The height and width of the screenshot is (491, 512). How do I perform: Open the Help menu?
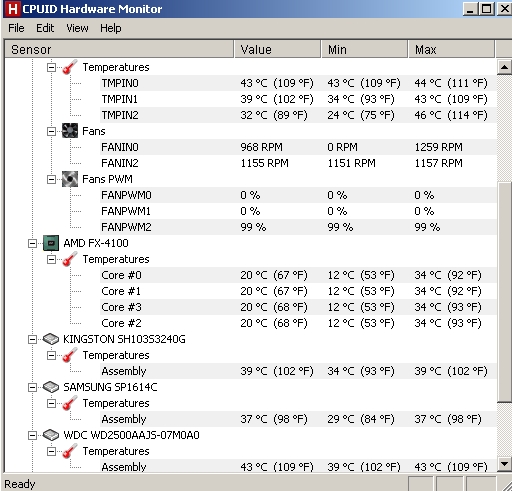[111, 28]
